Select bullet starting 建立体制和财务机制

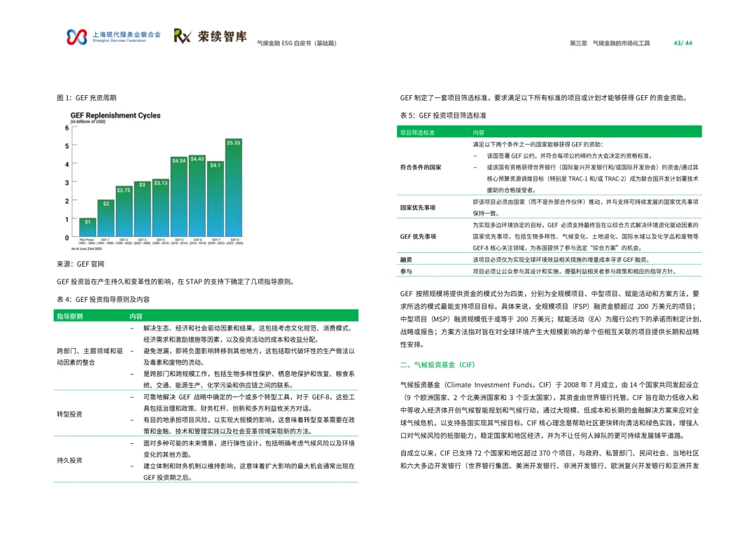coord(248,472)
